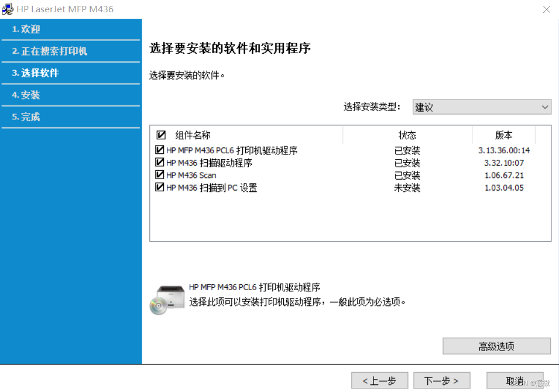Image resolution: width=559 pixels, height=392 pixels.
Task: Click the HP installer icon in title bar
Action: [x=8, y=9]
